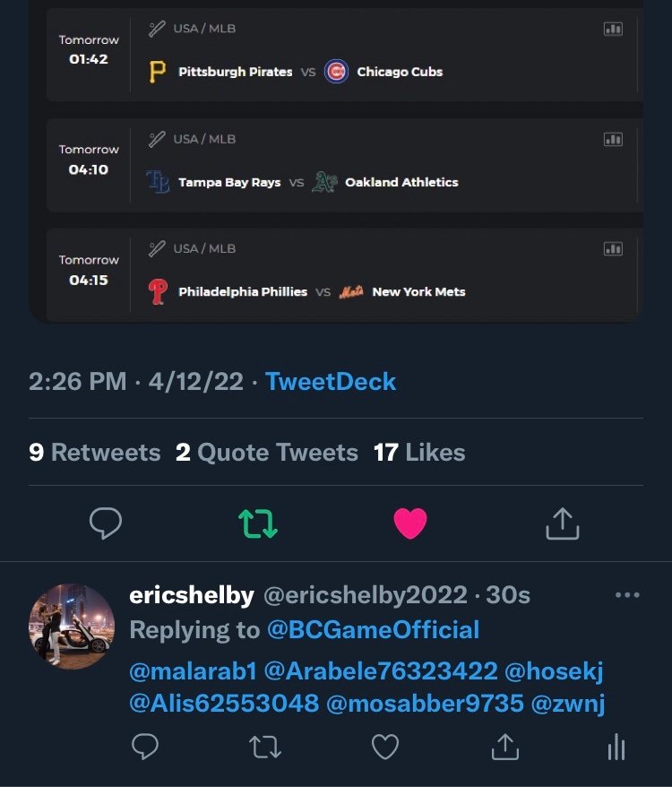The width and height of the screenshot is (672, 787).
Task: Share ericshelby's reply
Action: tap(504, 747)
